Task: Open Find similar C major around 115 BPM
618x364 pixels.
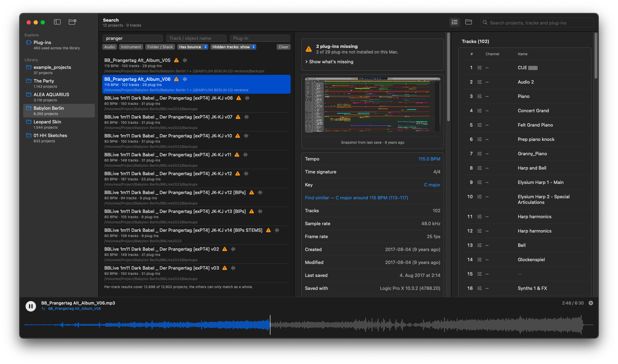Action: [x=356, y=198]
